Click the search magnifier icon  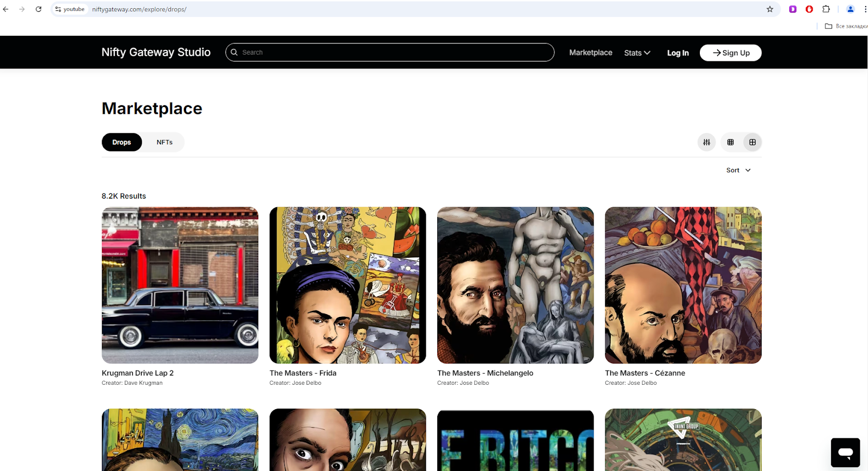pyautogui.click(x=234, y=53)
